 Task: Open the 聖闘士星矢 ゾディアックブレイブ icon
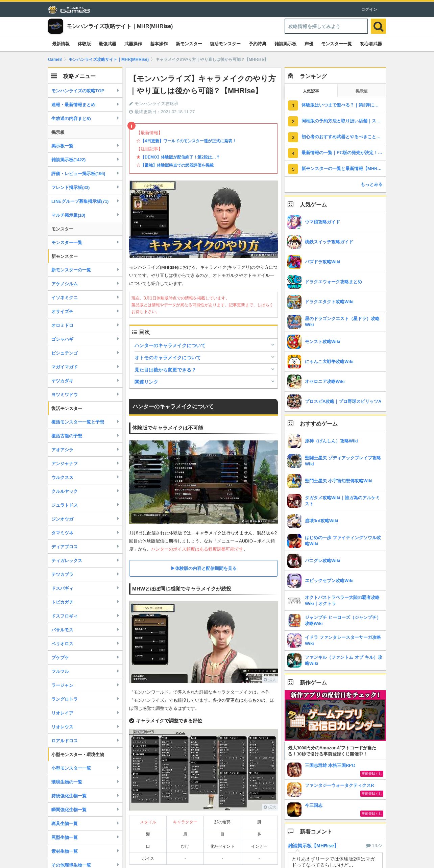[x=294, y=461]
